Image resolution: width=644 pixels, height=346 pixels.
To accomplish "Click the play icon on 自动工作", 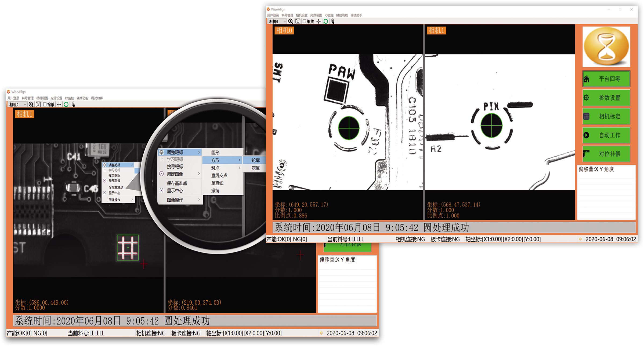I will (587, 135).
